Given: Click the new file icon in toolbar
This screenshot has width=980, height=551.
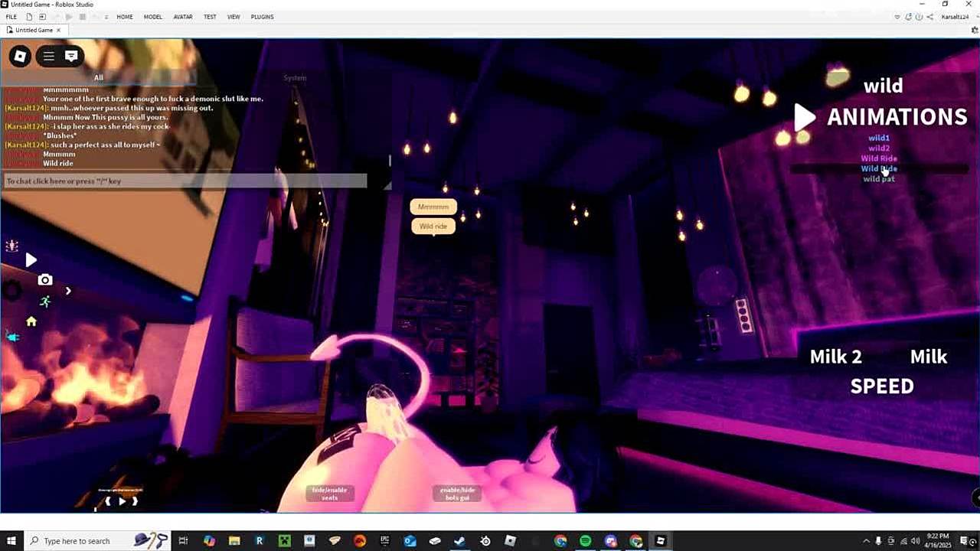Looking at the screenshot, I should click(x=29, y=17).
